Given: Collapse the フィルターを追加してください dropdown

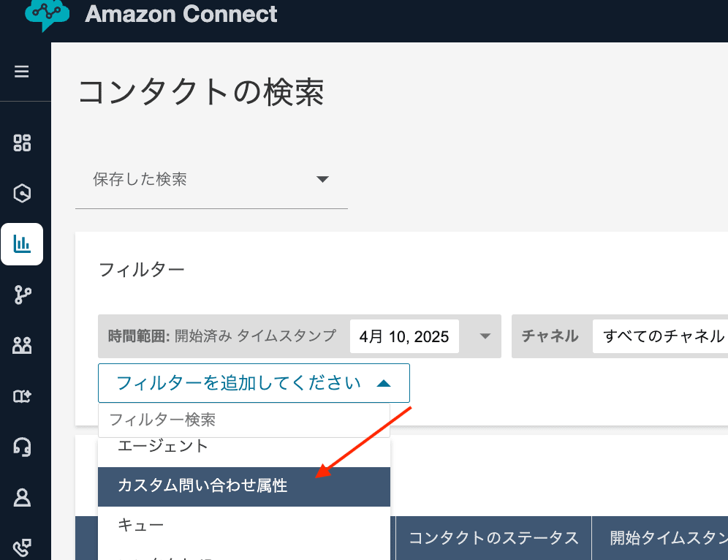Looking at the screenshot, I should click(254, 383).
